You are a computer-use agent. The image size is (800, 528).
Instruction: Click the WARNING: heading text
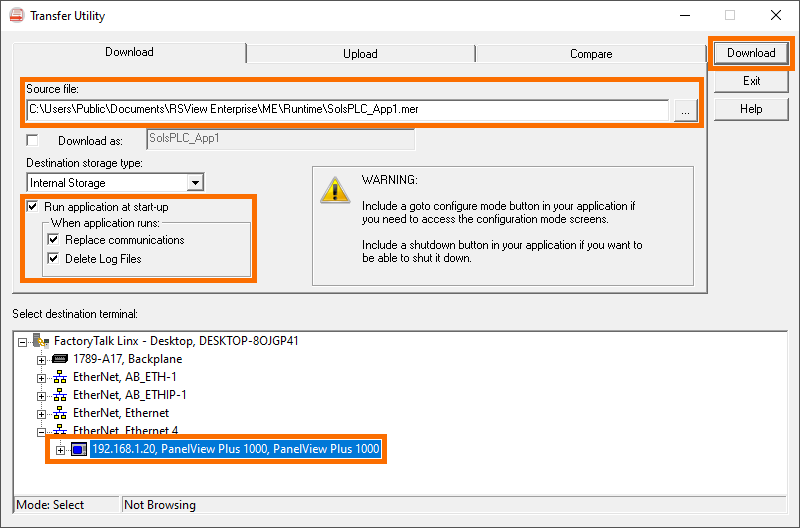point(390,180)
